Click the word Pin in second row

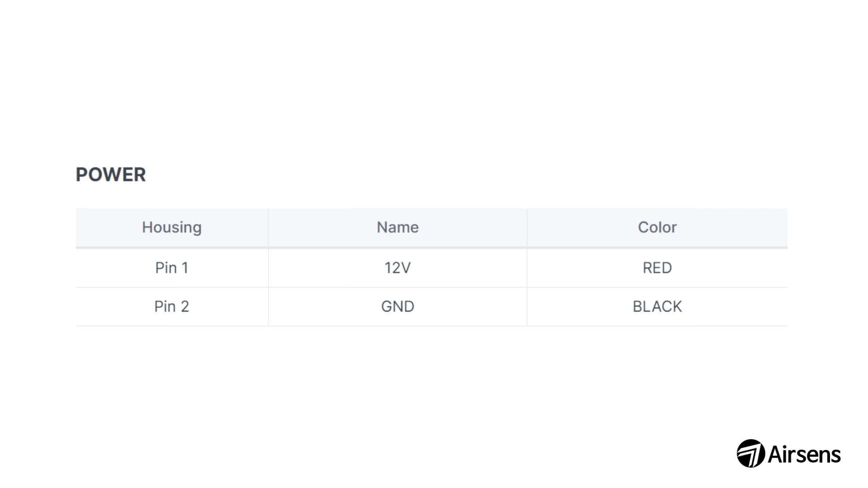[x=165, y=307]
